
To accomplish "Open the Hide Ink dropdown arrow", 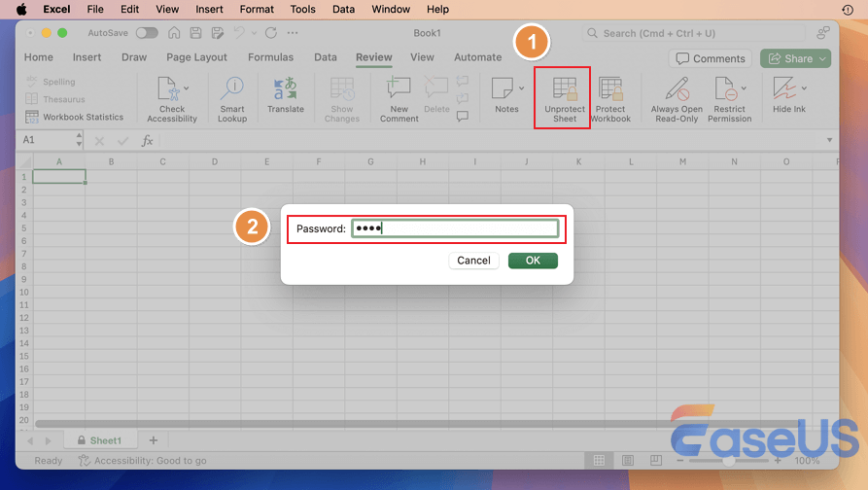I will [x=804, y=88].
